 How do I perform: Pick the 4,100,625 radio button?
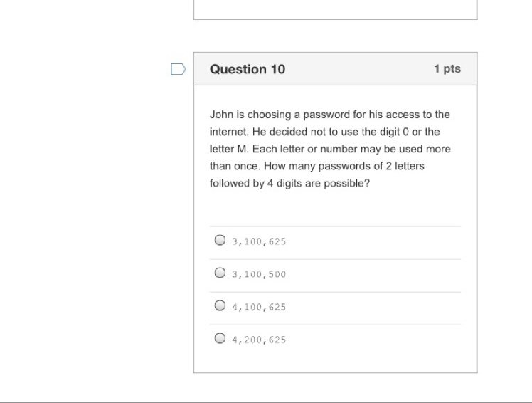pyautogui.click(x=220, y=306)
